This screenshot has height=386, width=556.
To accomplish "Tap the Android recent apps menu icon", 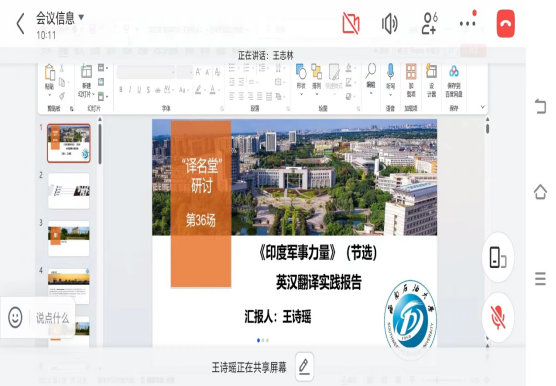I will tap(540, 279).
